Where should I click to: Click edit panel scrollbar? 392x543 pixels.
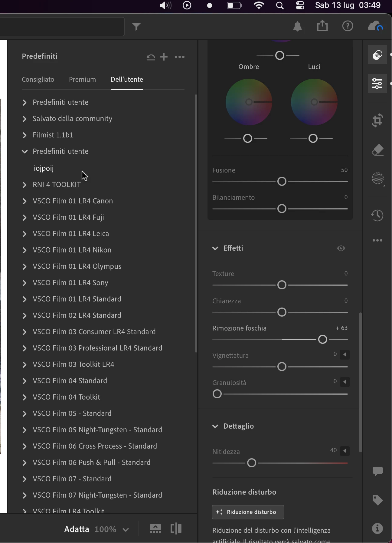(x=361, y=383)
